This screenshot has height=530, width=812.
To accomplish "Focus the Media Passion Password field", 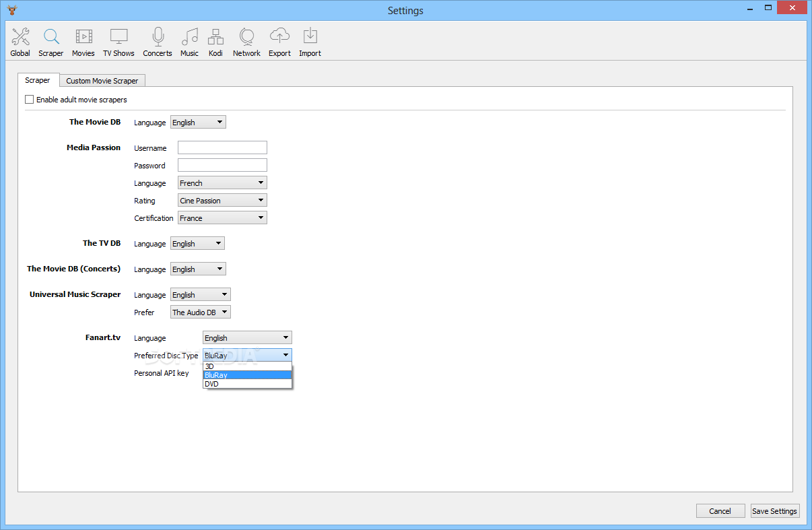I will (222, 166).
